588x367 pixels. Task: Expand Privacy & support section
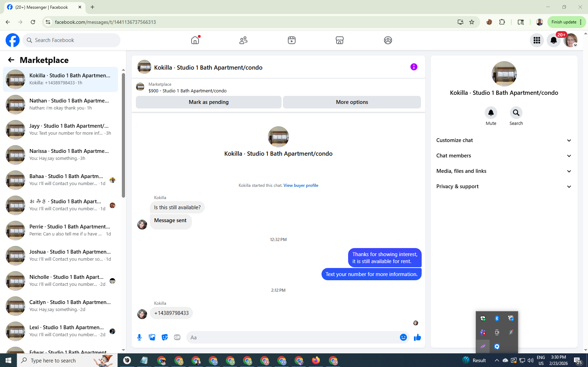(504, 186)
